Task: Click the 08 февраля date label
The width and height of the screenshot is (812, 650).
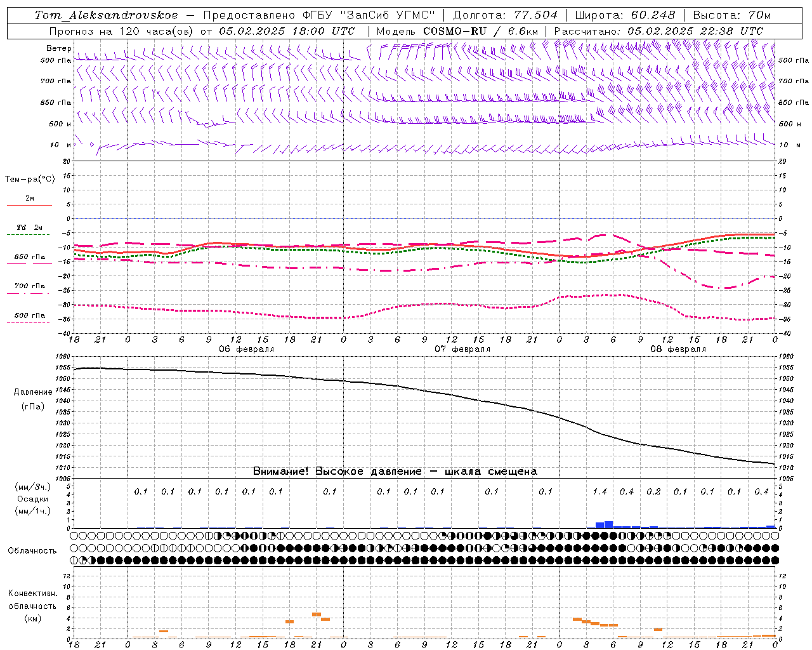Action: pyautogui.click(x=678, y=349)
